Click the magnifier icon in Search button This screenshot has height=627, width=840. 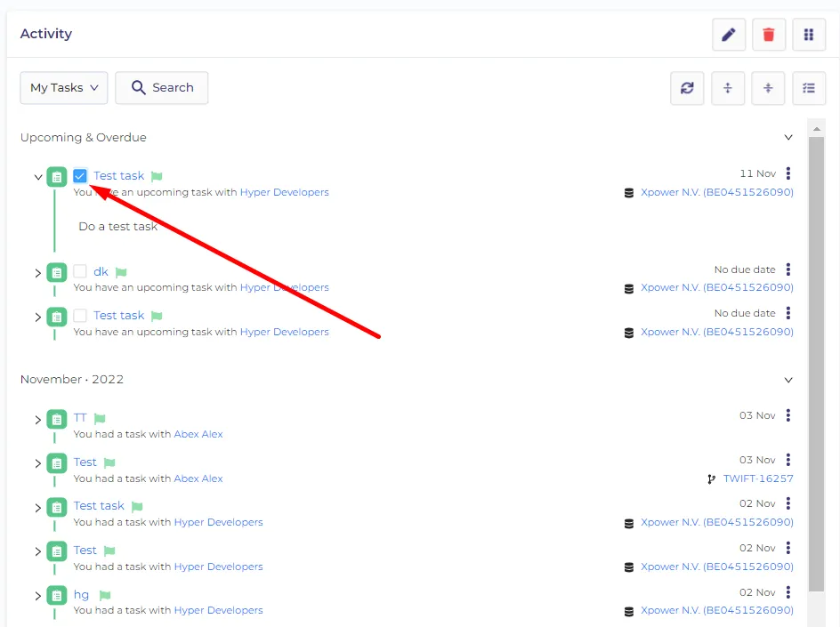(138, 87)
